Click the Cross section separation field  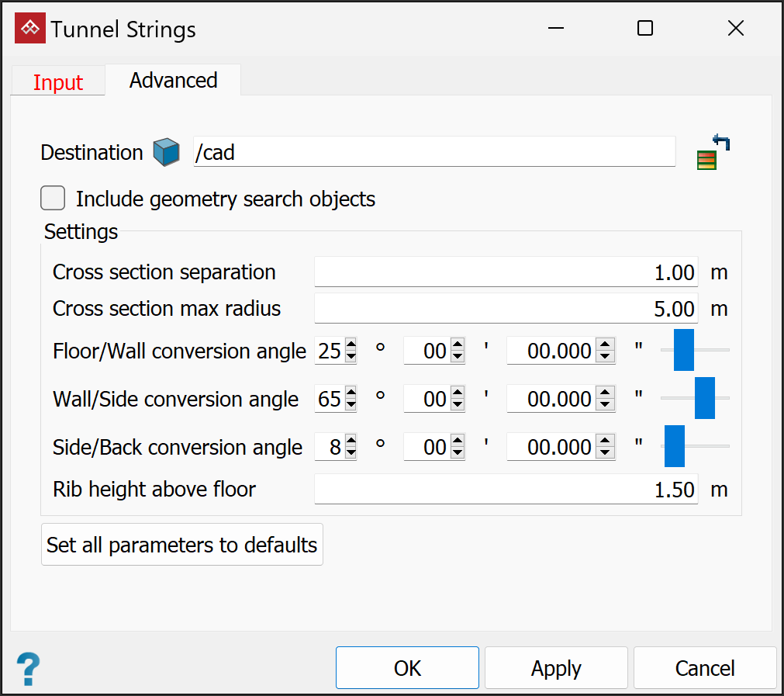[506, 272]
